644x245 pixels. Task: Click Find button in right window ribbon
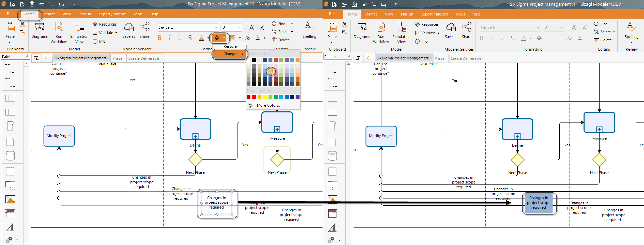click(x=601, y=24)
